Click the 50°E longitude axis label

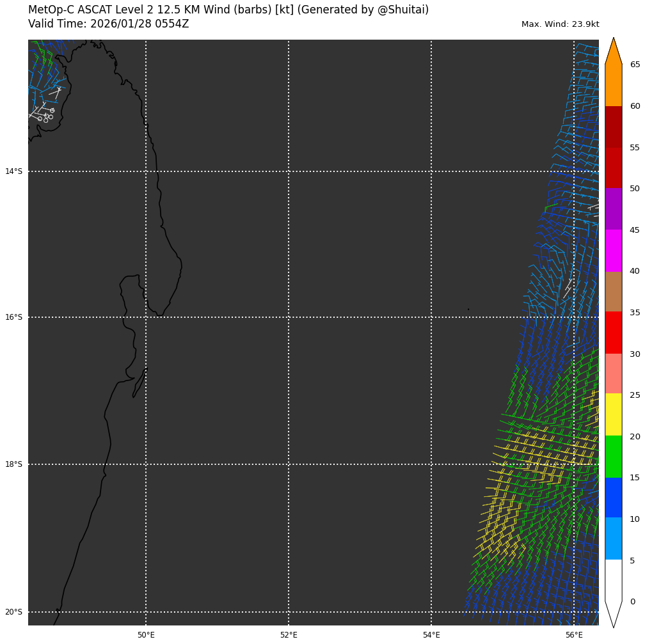point(146,634)
